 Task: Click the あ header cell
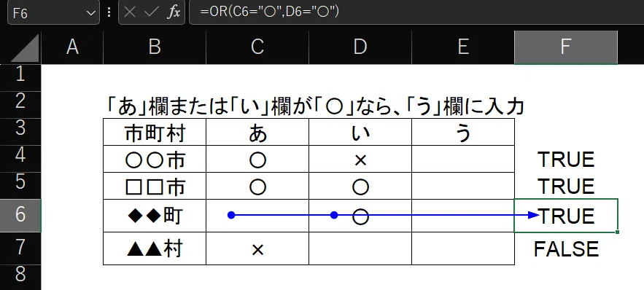pyautogui.click(x=257, y=132)
